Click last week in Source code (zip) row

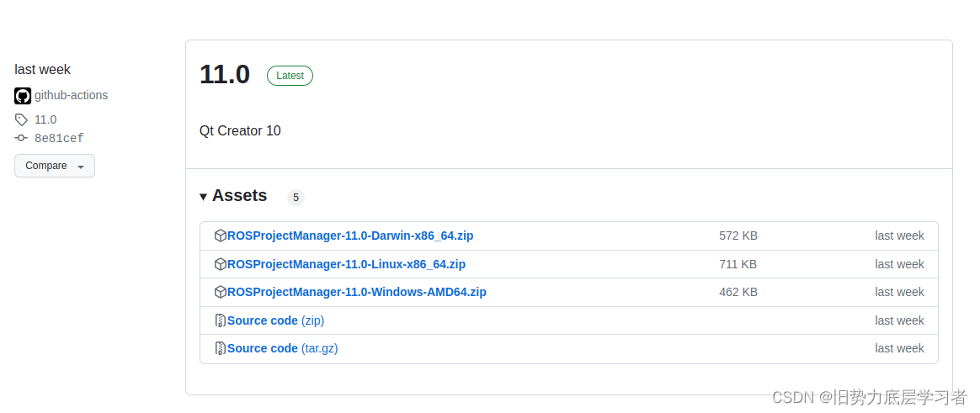point(899,320)
